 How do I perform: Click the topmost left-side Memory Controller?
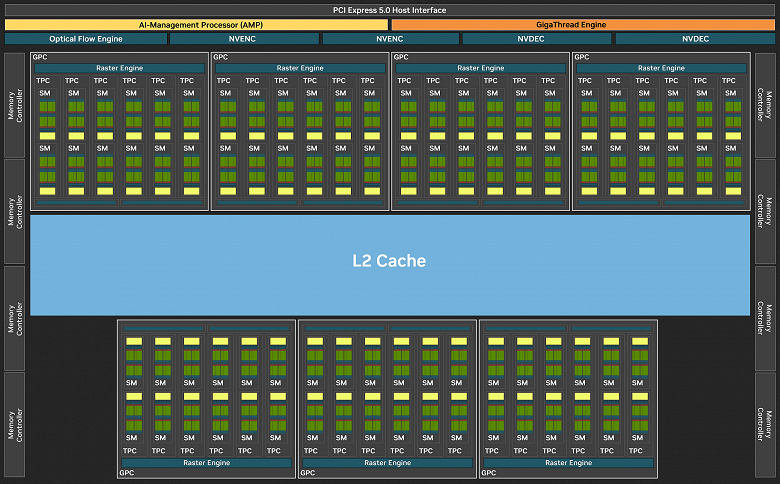[x=14, y=105]
